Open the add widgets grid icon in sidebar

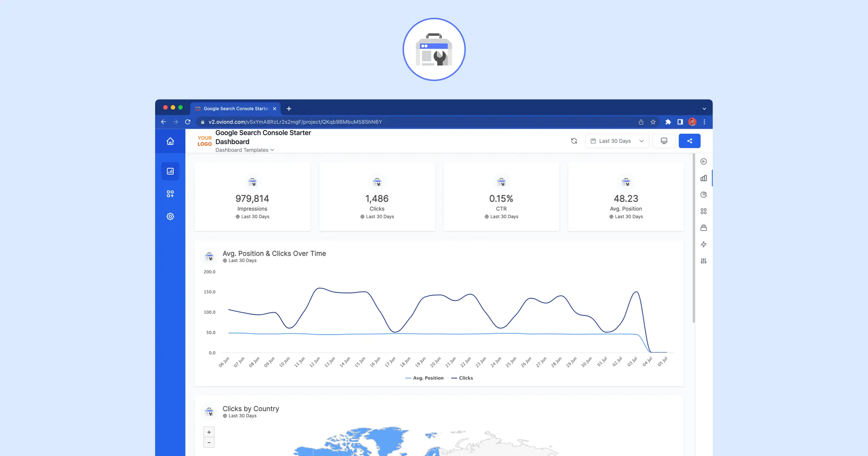pos(170,194)
